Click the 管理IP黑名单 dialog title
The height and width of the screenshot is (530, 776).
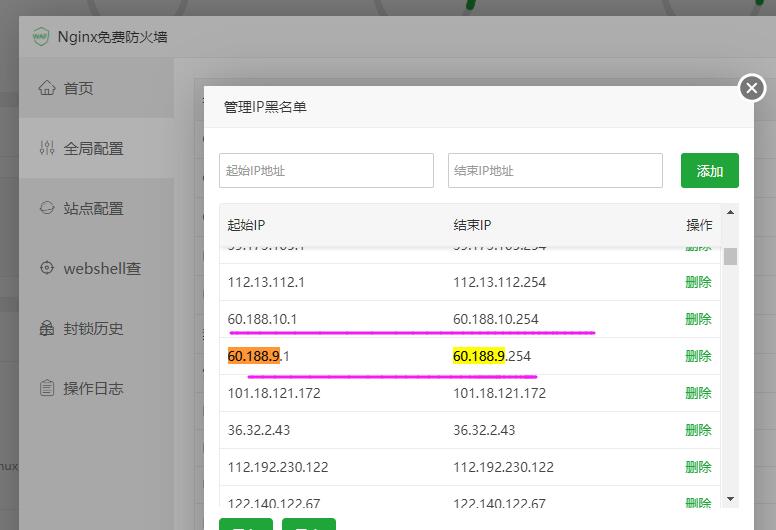(x=265, y=107)
